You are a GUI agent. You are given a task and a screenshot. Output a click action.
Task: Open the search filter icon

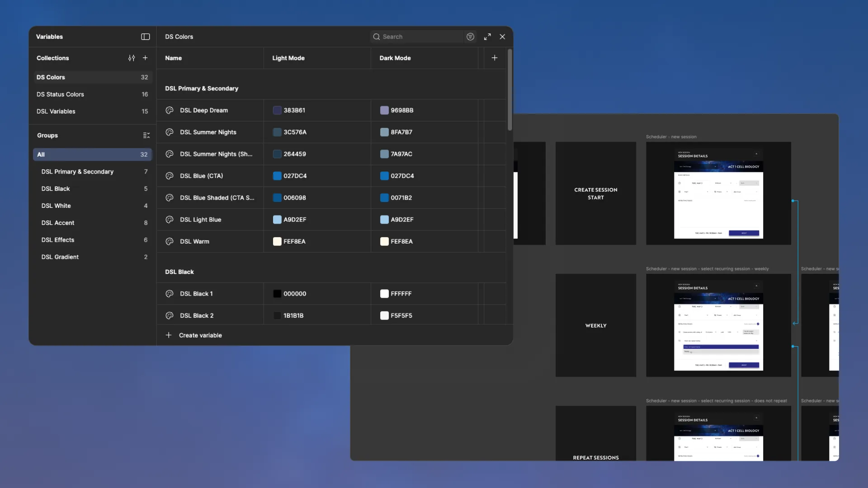pyautogui.click(x=470, y=37)
